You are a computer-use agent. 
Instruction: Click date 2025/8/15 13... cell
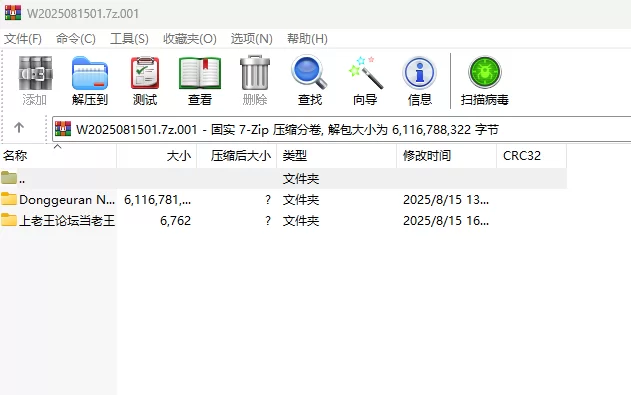[x=446, y=200]
